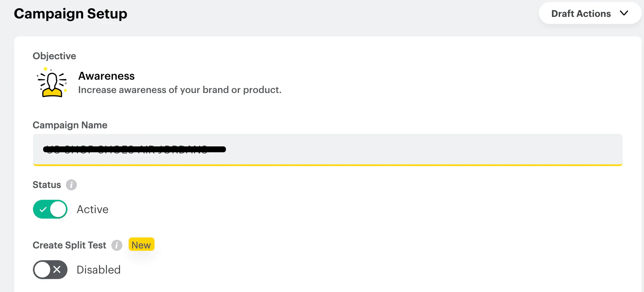Image resolution: width=644 pixels, height=292 pixels.
Task: Click the Status info icon
Action: point(72,185)
